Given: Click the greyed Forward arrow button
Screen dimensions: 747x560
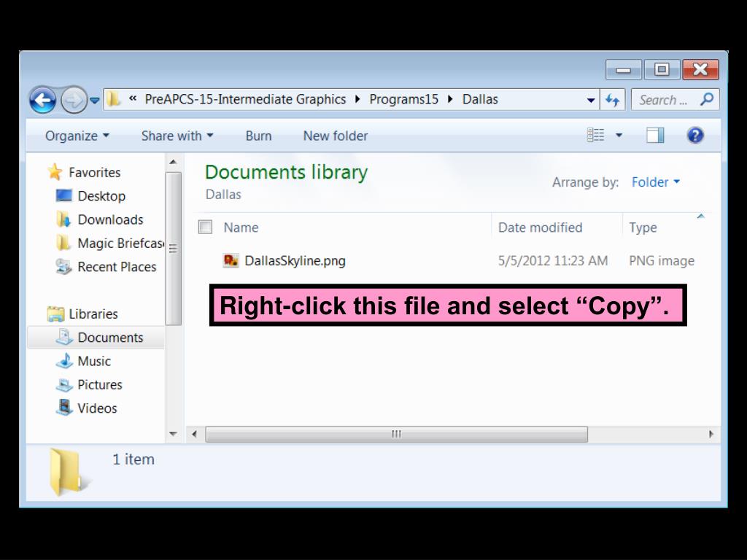Looking at the screenshot, I should [x=74, y=100].
